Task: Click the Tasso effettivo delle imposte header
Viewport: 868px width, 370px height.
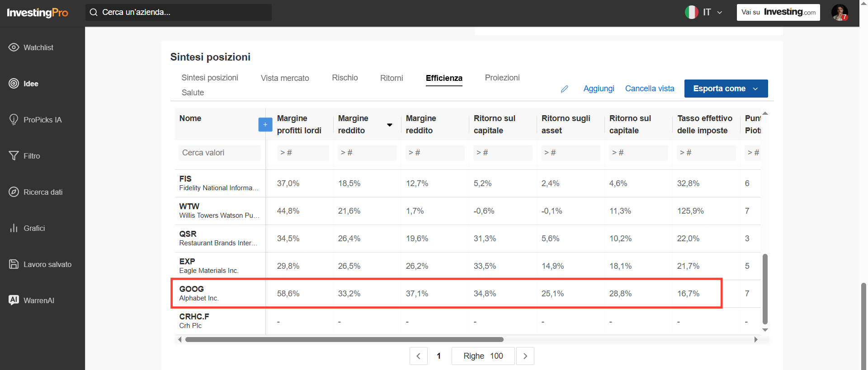Action: pyautogui.click(x=705, y=124)
